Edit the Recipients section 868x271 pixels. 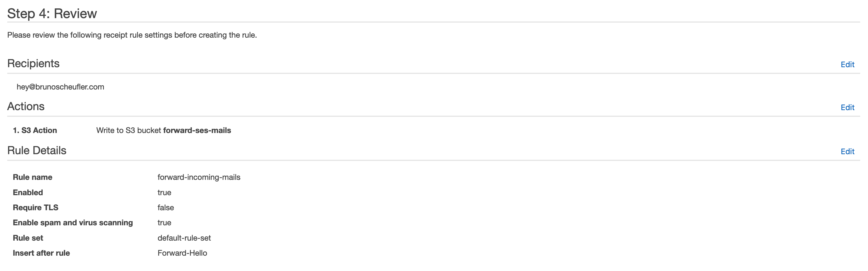pyautogui.click(x=847, y=64)
